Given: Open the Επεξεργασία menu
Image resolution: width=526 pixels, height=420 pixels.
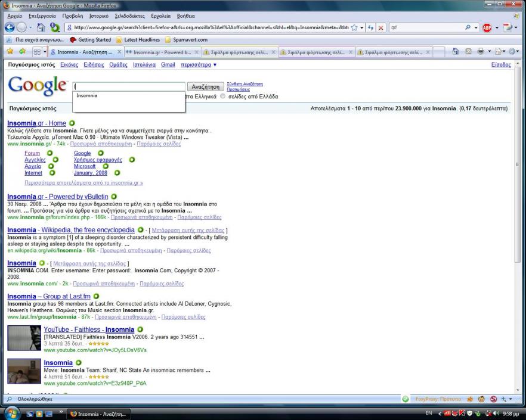Looking at the screenshot, I should (42, 15).
